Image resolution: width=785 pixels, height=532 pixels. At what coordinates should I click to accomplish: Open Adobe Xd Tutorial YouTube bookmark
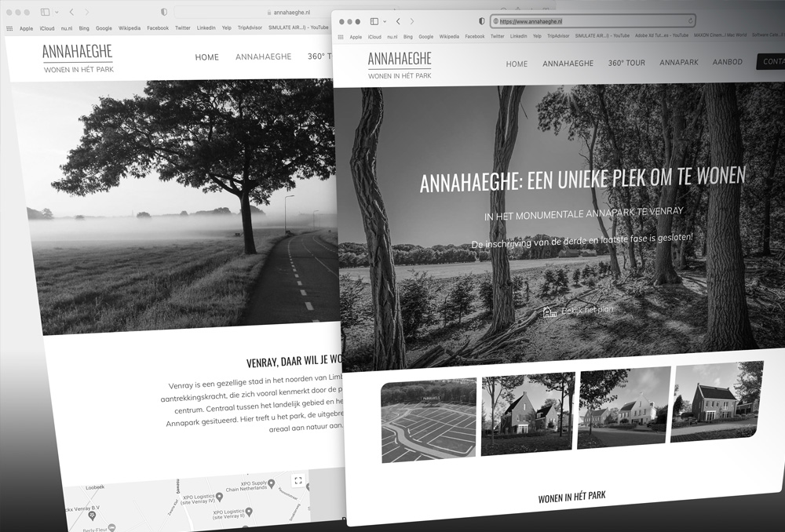661,35
